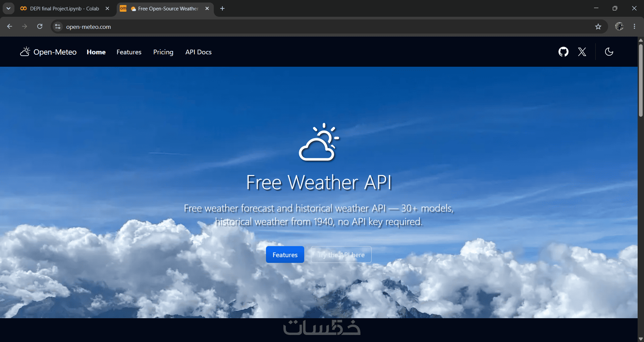Toggle dark mode moon icon

click(x=609, y=52)
